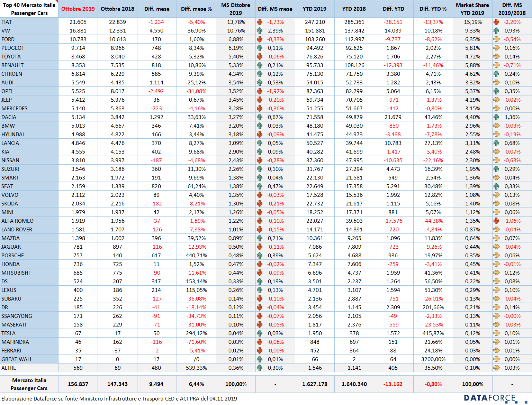Select FIAT Market Share value 15,19%
Screen dimensions: 532x405
click(472, 22)
